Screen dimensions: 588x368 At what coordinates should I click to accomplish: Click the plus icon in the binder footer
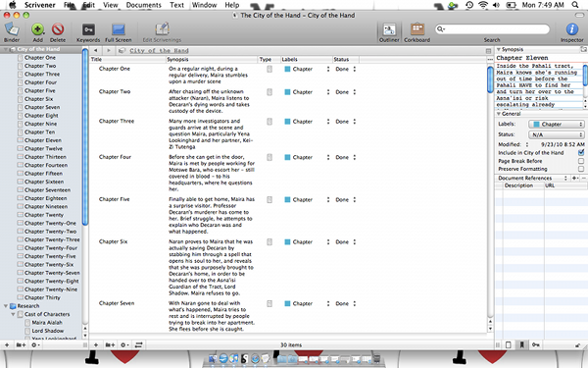pyautogui.click(x=7, y=344)
